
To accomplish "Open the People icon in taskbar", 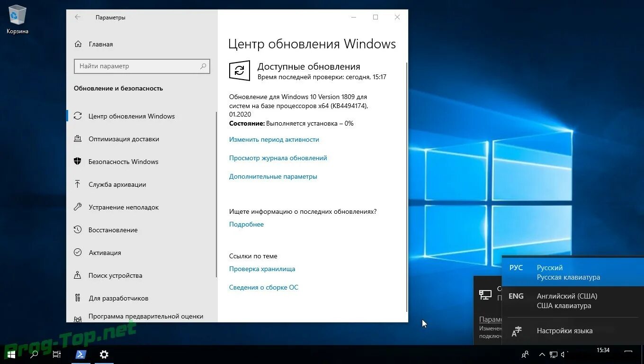I will pyautogui.click(x=525, y=355).
